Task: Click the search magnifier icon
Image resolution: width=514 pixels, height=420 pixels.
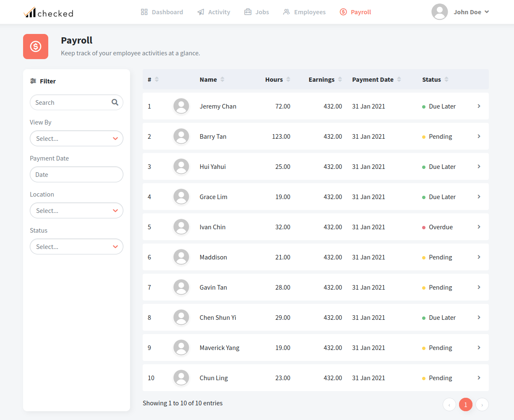Action: coord(115,102)
